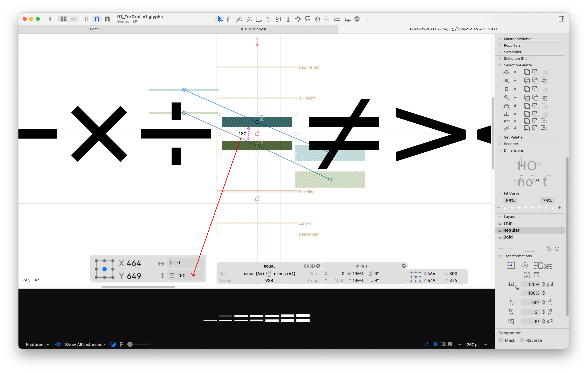Screen dimensions: 588x373
Task: Select the Annotation speech bubble tool
Action: tap(308, 19)
